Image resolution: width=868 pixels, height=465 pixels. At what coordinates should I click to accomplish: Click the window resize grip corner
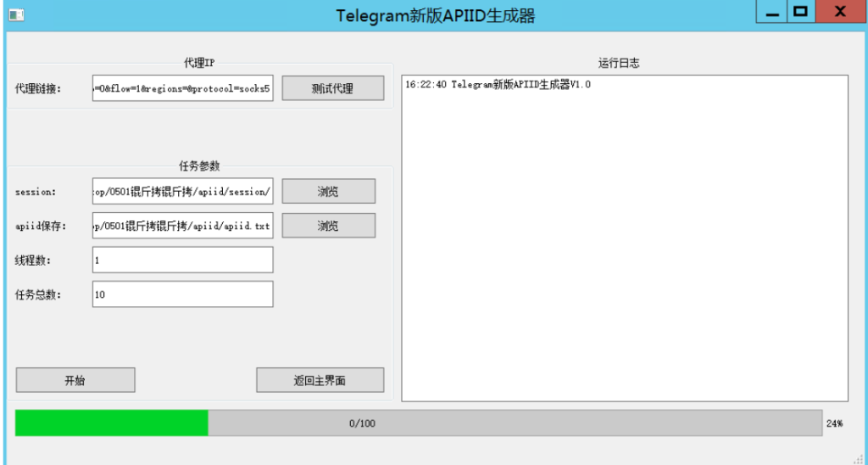859,458
